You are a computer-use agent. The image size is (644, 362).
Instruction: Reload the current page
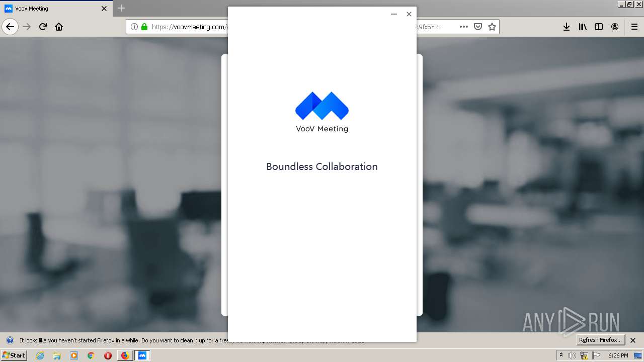[43, 27]
